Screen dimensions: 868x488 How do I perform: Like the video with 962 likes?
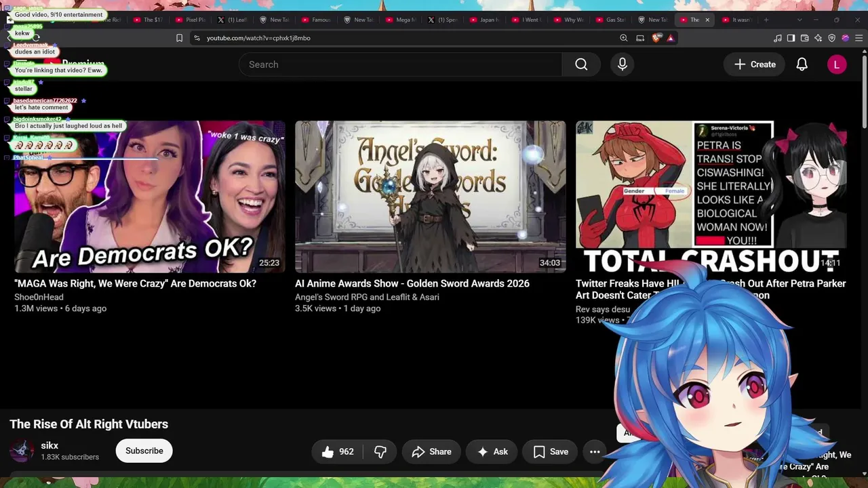pos(338,451)
